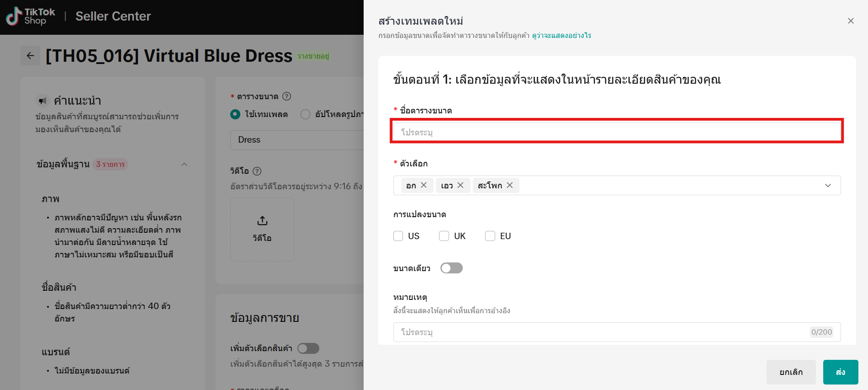Screen dimensions: 868x390
Task: Close the create template panel
Action: pyautogui.click(x=851, y=21)
